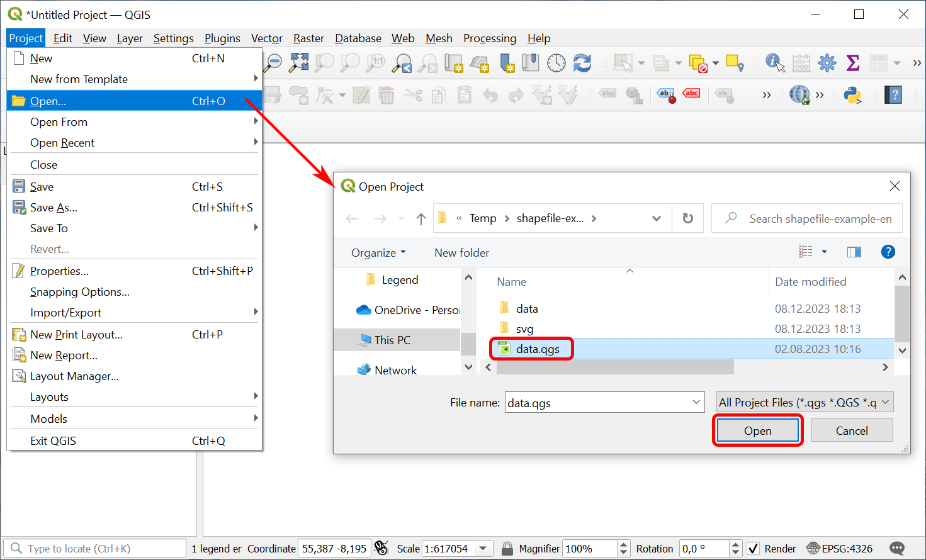The image size is (926, 560).
Task: Click the log messages speech bubble icon
Action: (898, 548)
